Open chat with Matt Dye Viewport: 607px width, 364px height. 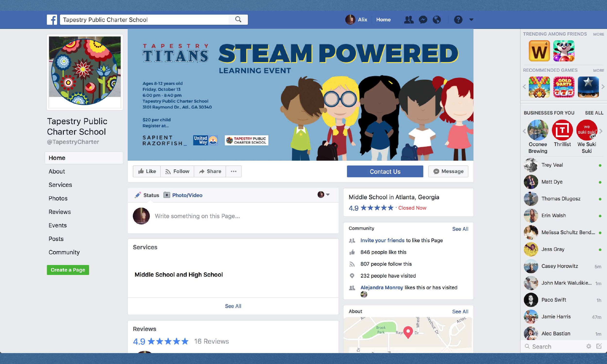click(x=564, y=182)
